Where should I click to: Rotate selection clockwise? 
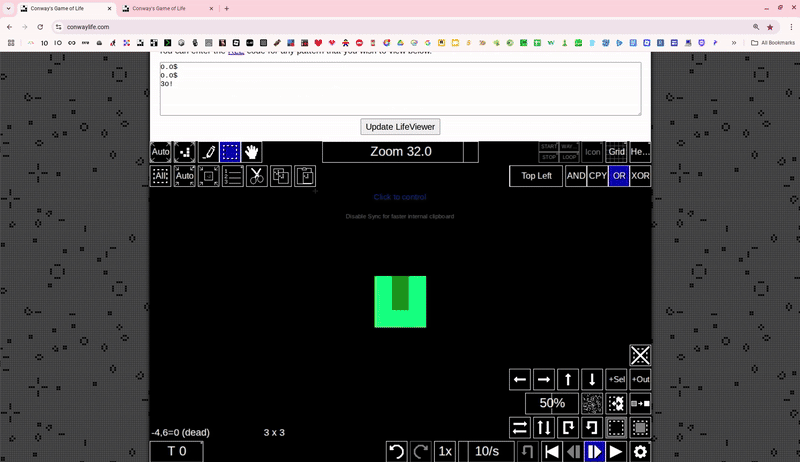point(568,427)
